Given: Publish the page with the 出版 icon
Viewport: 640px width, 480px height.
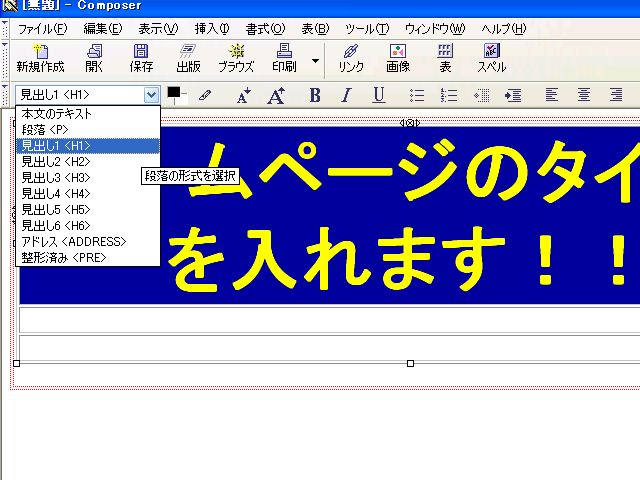Looking at the screenshot, I should 188,59.
